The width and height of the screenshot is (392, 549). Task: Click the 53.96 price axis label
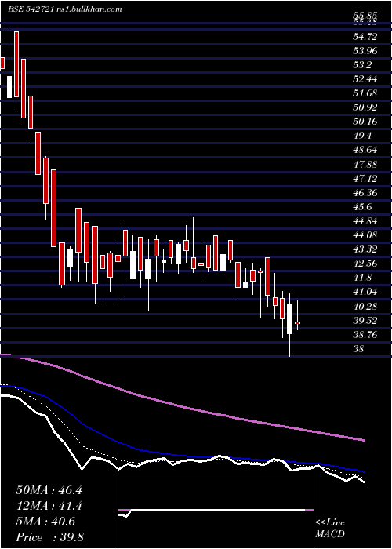tap(365, 51)
